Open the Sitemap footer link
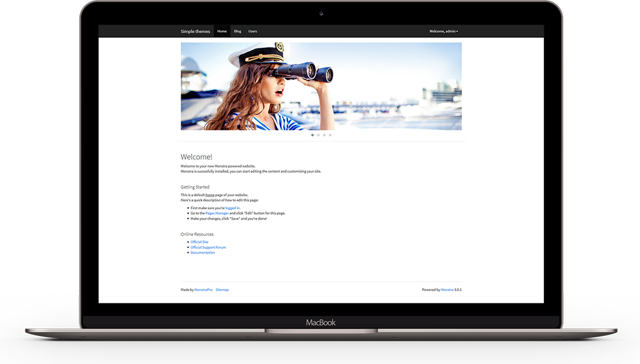640x364 pixels. (221, 289)
